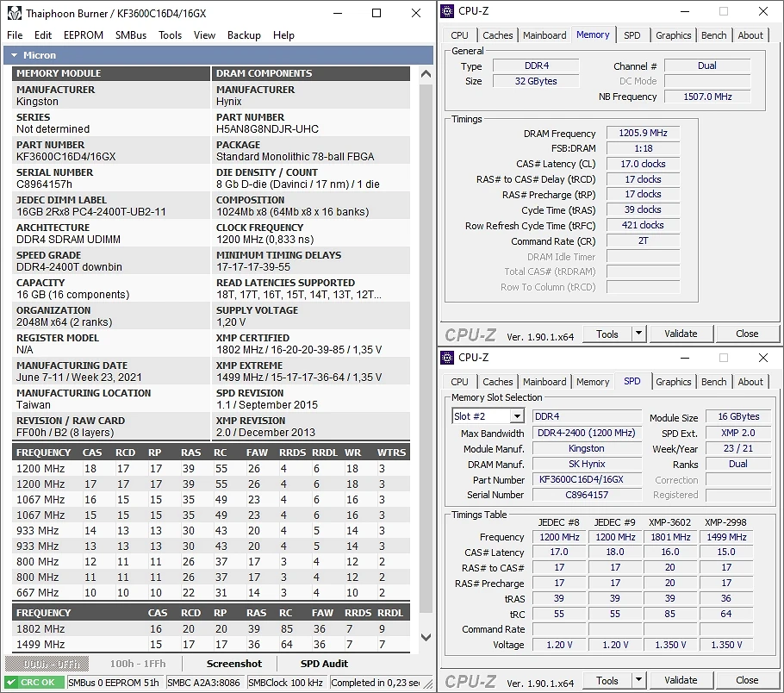Screen dimensions: 784x693
Task: Run the SPD Audit
Action: click(324, 664)
